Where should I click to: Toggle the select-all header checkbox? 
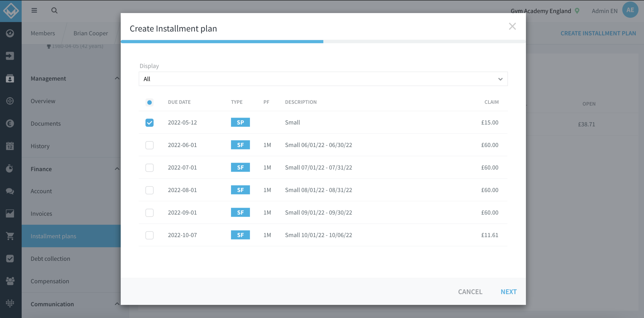coord(150,102)
